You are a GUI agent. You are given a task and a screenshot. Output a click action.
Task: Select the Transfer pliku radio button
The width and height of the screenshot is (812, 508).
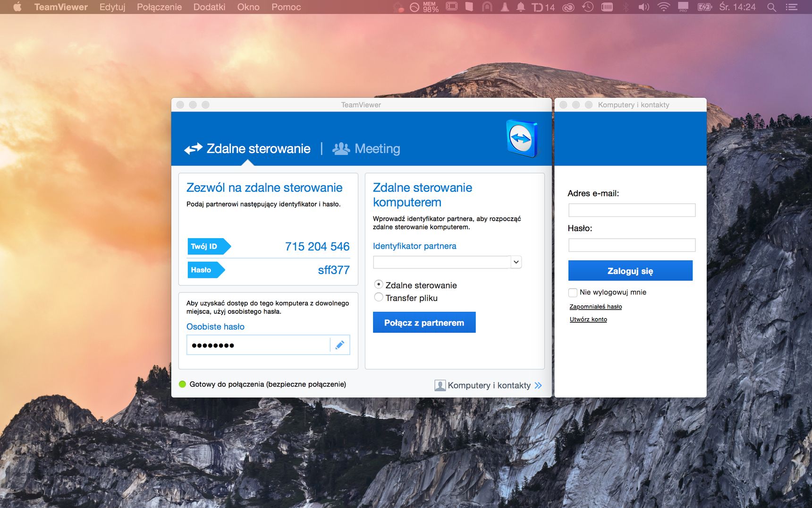(x=379, y=297)
